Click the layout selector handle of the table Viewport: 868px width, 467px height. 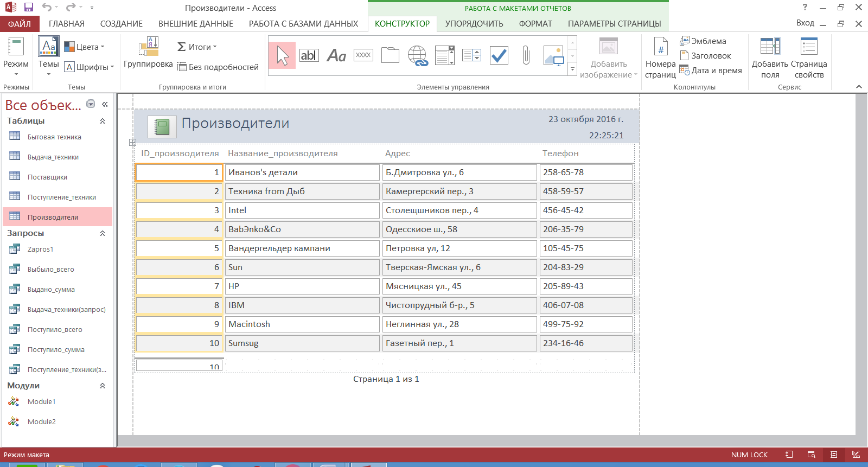pos(132,143)
